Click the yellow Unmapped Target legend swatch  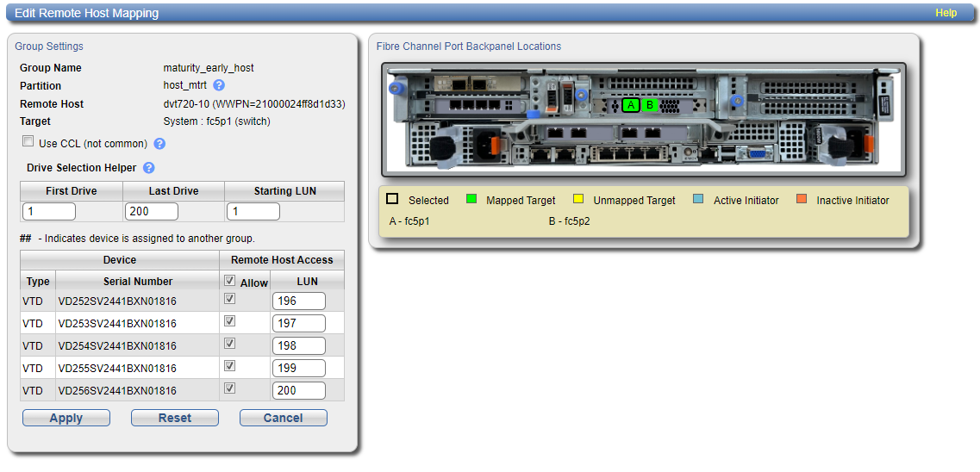pyautogui.click(x=578, y=200)
